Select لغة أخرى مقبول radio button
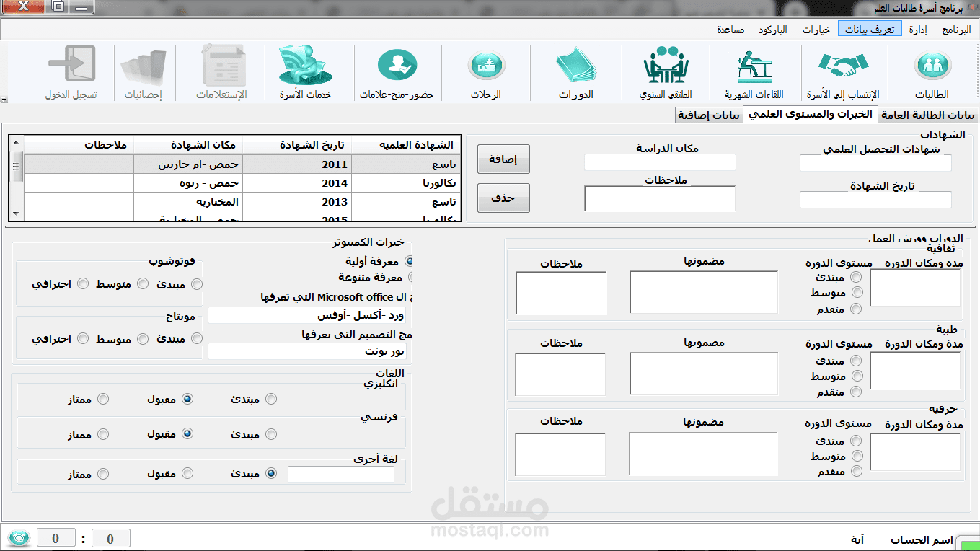The height and width of the screenshot is (551, 980). pyautogui.click(x=187, y=473)
